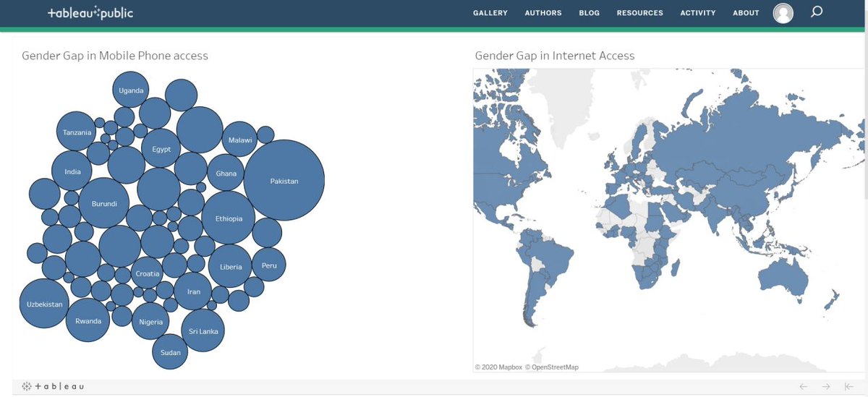Click the Gender Gap in Internet Access title
868x397 pixels.
(555, 56)
